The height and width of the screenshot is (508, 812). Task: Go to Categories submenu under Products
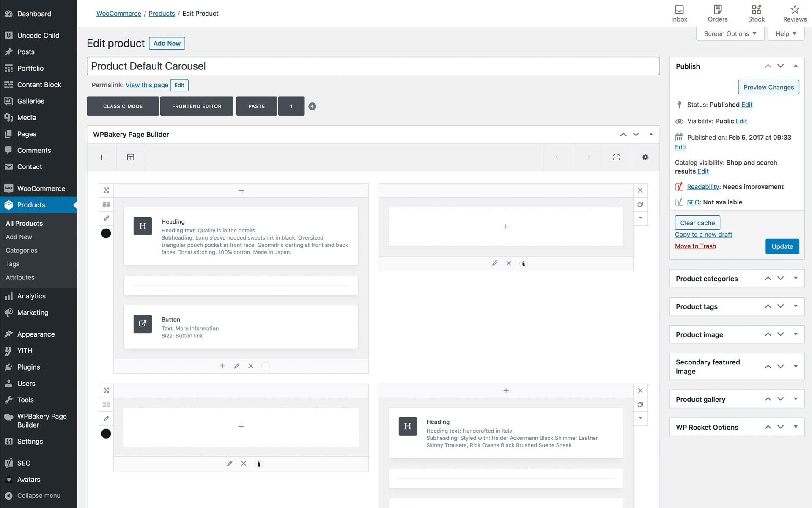(22, 250)
